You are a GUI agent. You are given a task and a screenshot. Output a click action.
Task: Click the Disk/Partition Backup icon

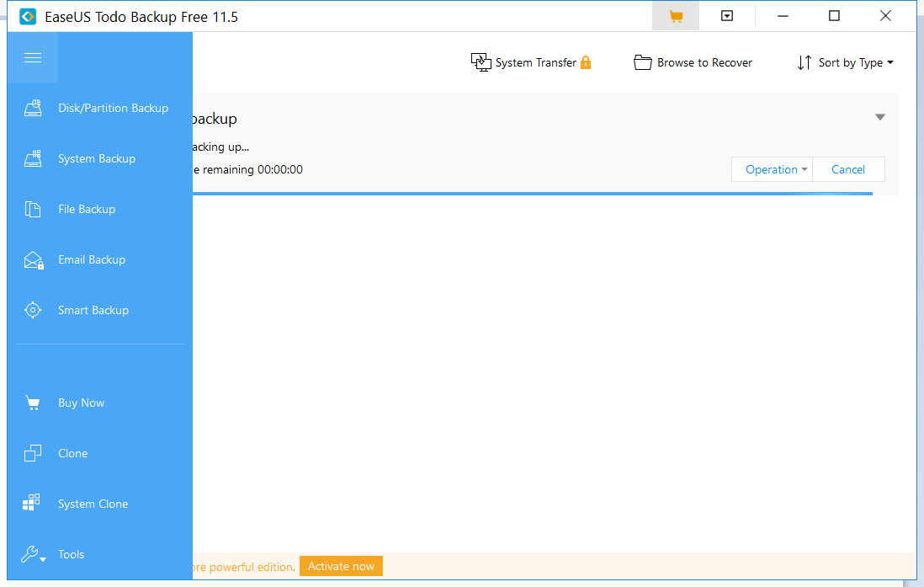33,108
